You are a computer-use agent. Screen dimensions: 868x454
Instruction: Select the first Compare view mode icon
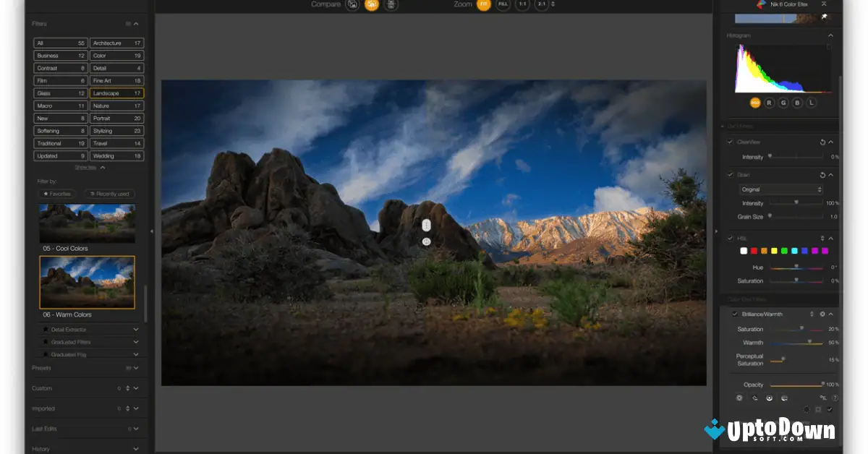tap(352, 4)
